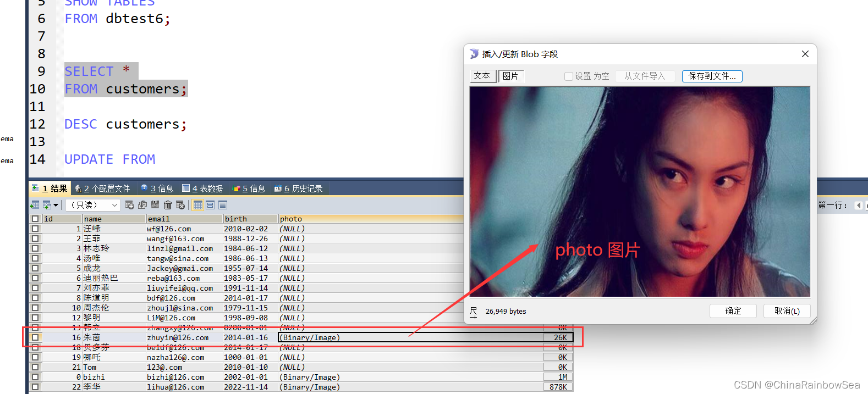Click birth cell 1991-11-14
The width and height of the screenshot is (868, 394).
250,288
